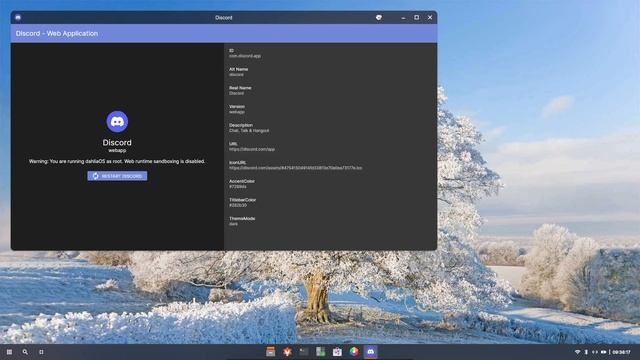Click the Discord logo in the left panel

(x=117, y=122)
